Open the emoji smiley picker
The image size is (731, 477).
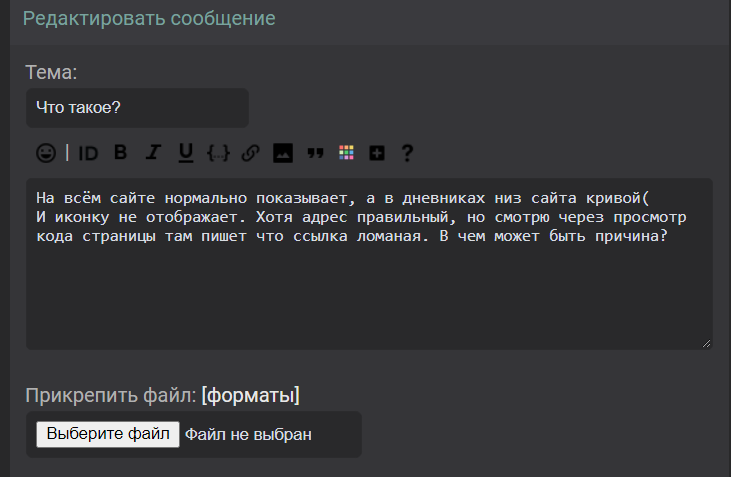tap(45, 153)
